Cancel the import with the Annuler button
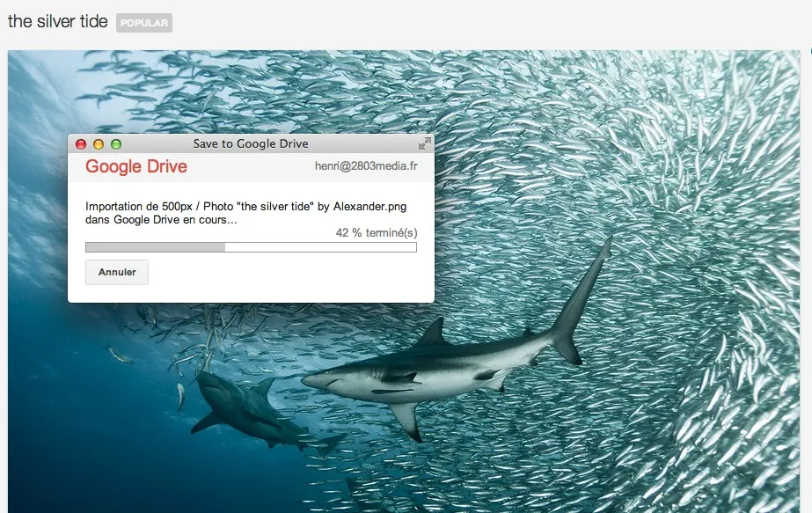This screenshot has height=513, width=812. 117,272
